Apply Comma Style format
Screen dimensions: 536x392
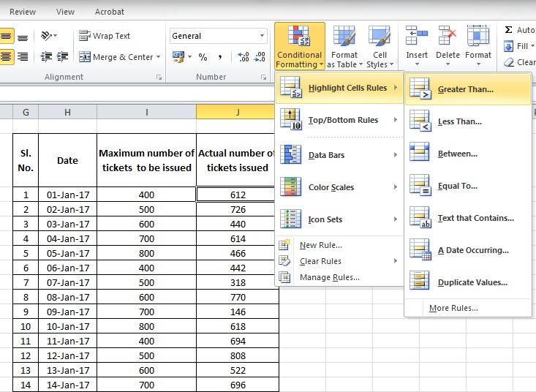[220, 57]
